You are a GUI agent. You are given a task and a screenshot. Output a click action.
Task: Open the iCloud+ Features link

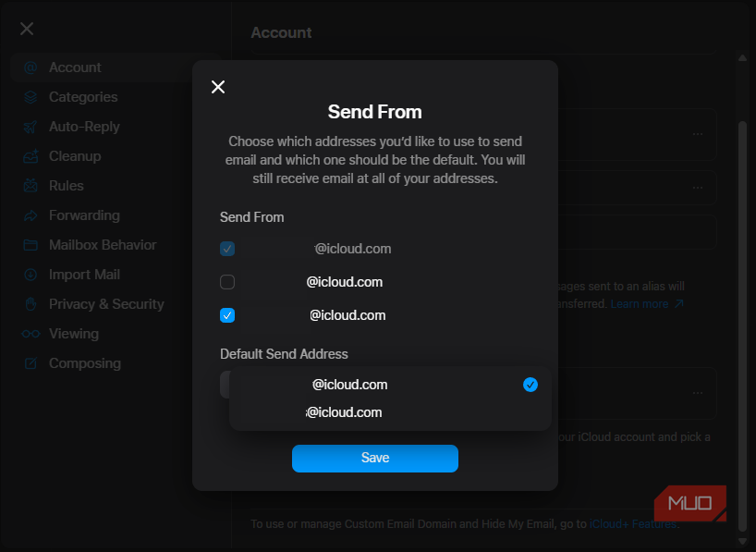[x=633, y=523]
